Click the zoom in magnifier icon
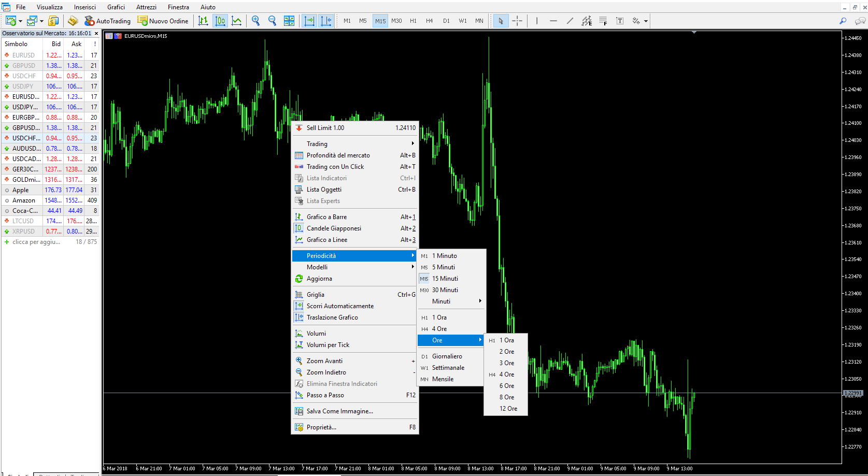Image resolution: width=868 pixels, height=476 pixels. point(255,21)
